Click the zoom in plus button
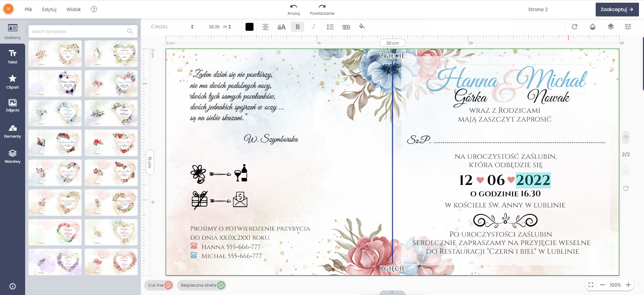The height and width of the screenshot is (295, 644). (x=628, y=285)
